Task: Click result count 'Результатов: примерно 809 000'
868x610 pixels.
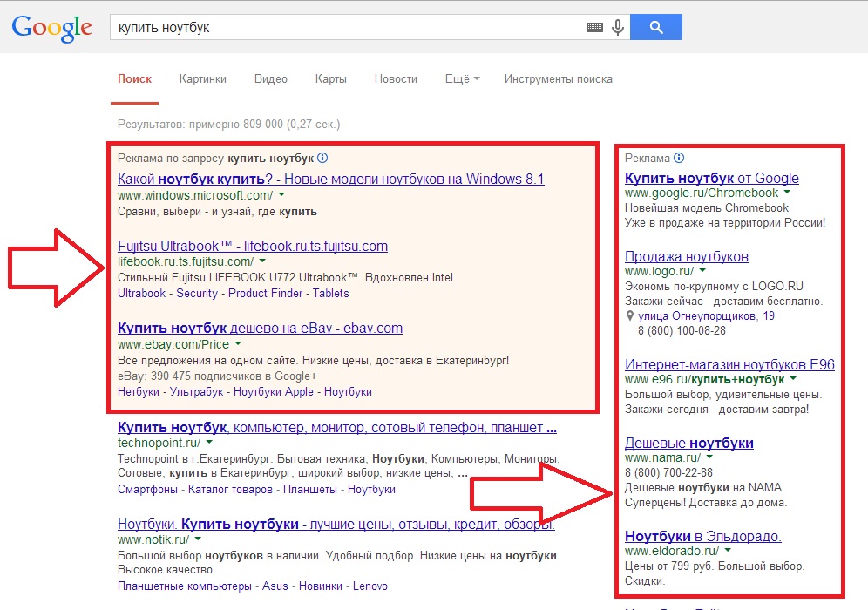Action: tap(200, 124)
